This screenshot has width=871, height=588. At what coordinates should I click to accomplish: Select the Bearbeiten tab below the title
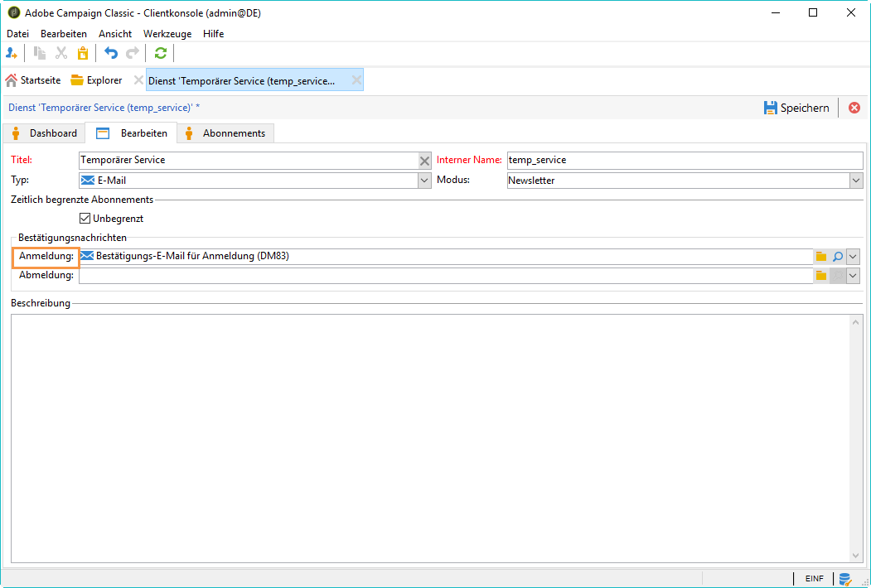click(x=131, y=133)
